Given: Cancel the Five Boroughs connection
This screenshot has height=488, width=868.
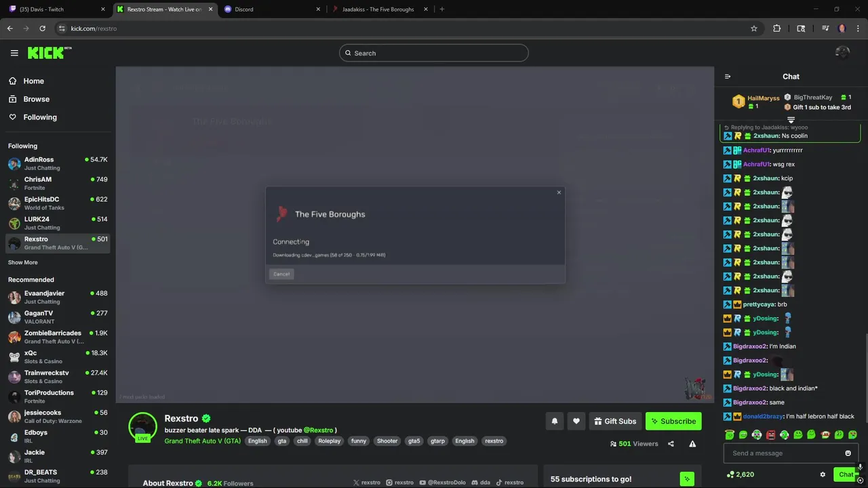Looking at the screenshot, I should (x=281, y=274).
